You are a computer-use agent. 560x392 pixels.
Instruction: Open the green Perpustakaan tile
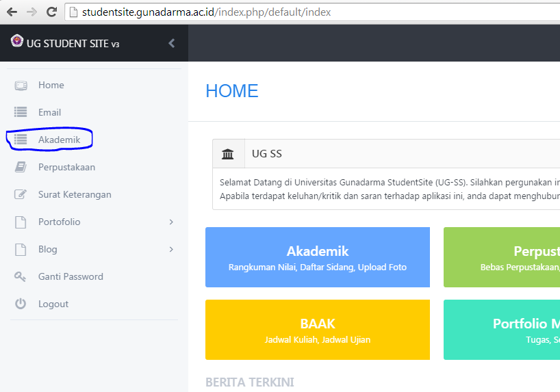[502, 257]
